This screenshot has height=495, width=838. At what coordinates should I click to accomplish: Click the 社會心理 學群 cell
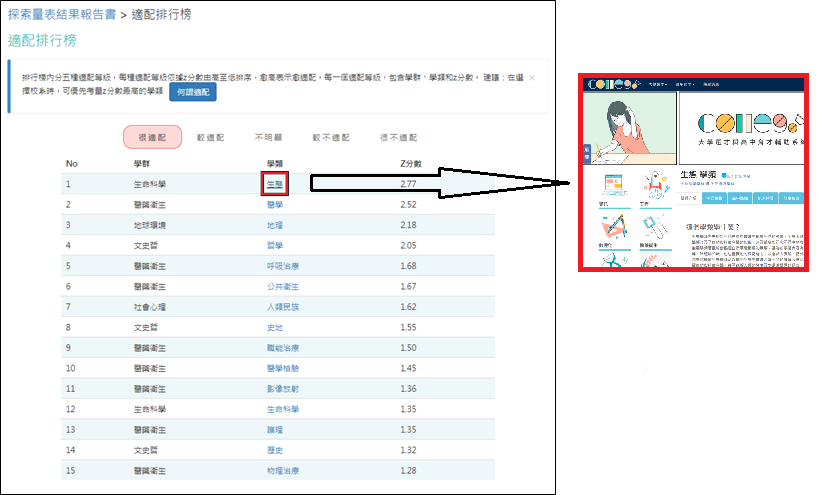[x=150, y=307]
